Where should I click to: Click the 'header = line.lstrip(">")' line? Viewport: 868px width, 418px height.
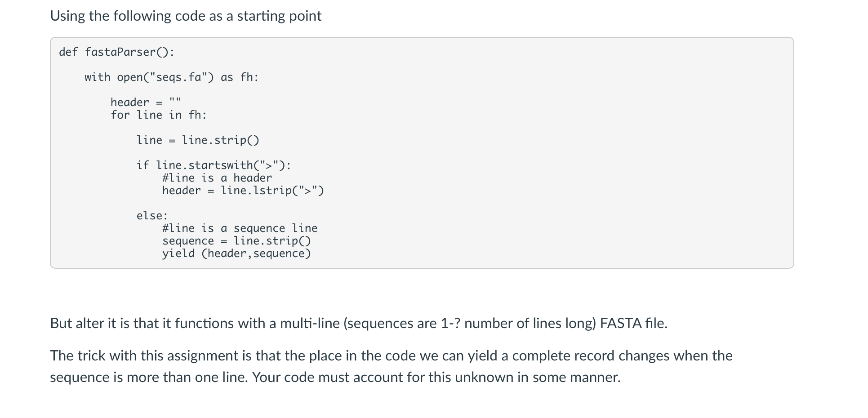tap(243, 191)
